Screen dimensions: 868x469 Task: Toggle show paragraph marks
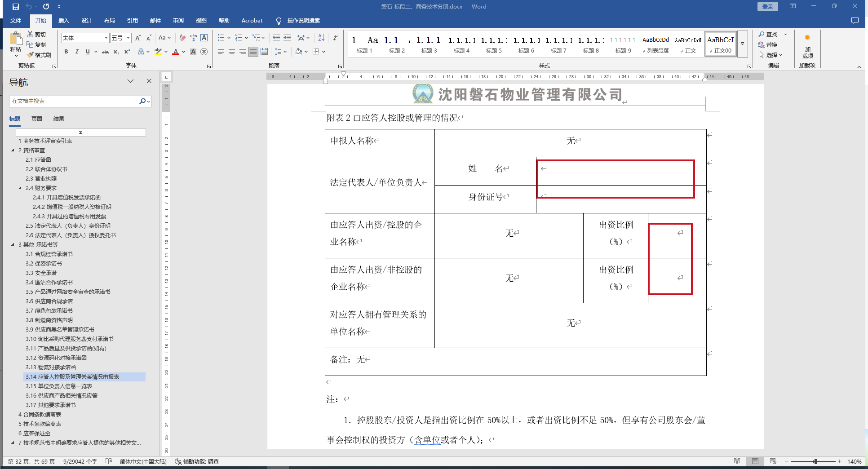[336, 38]
